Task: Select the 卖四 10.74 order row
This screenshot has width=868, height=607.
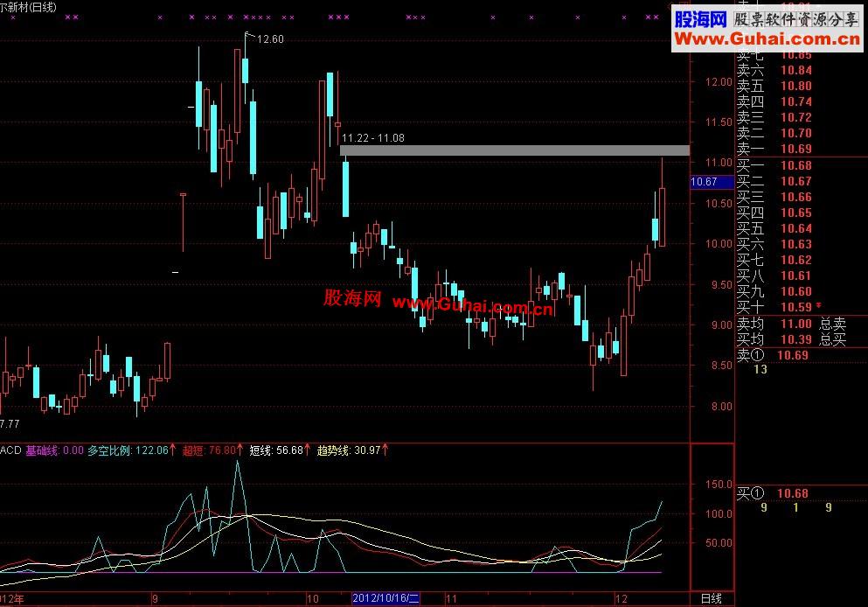Action: click(x=774, y=102)
